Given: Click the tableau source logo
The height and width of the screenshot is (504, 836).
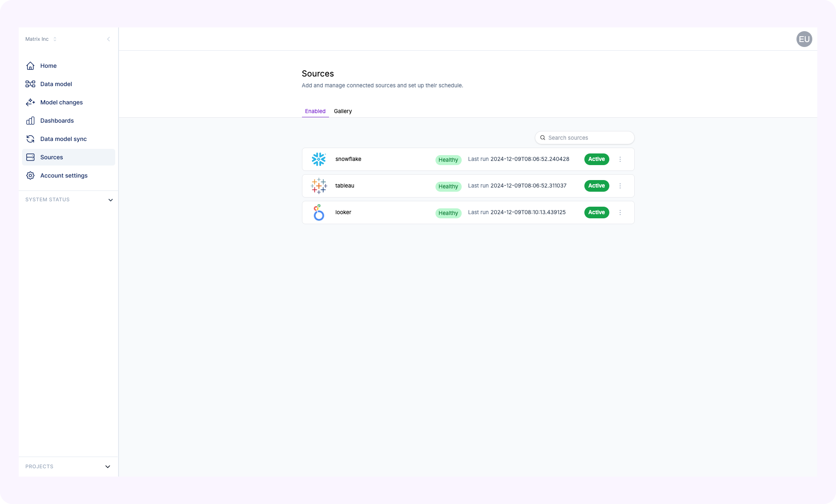Looking at the screenshot, I should coord(319,186).
